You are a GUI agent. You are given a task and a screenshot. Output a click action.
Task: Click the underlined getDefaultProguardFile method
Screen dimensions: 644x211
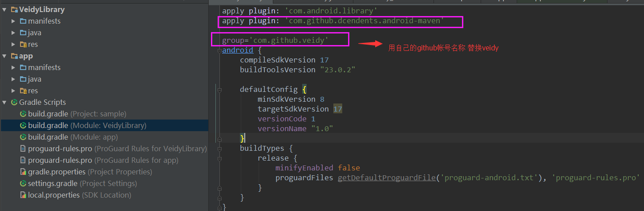pyautogui.click(x=386, y=178)
